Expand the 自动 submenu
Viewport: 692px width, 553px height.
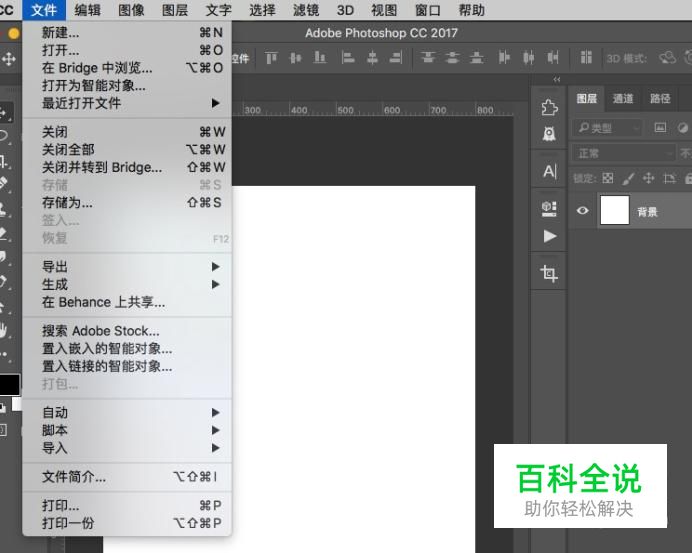[127, 413]
